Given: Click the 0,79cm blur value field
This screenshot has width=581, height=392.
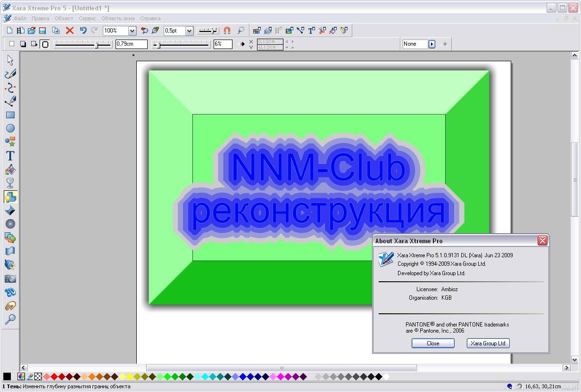Looking at the screenshot, I should click(x=132, y=44).
